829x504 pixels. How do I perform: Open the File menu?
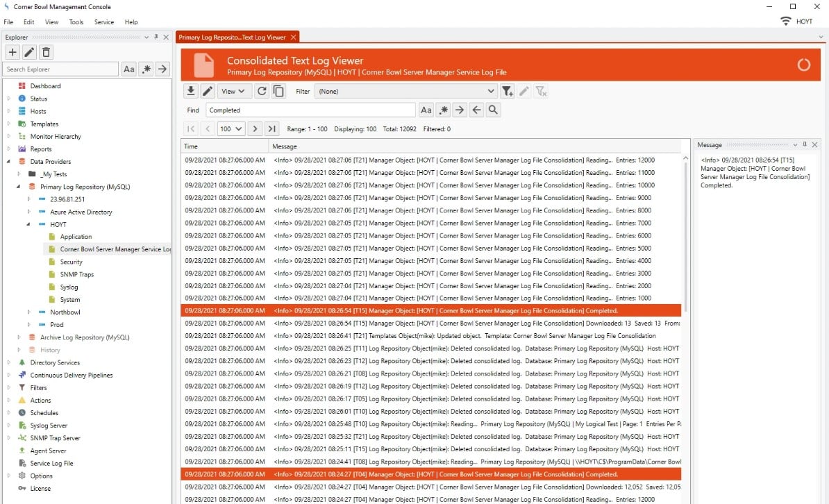tap(8, 22)
